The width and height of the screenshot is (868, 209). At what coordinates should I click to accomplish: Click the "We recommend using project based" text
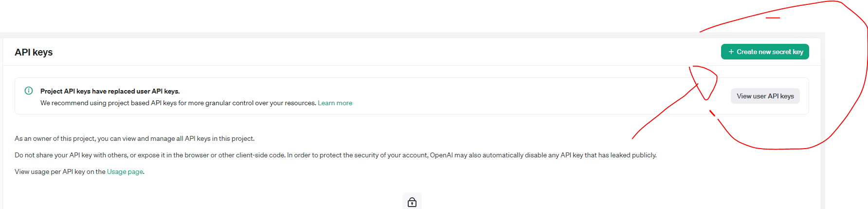point(97,103)
